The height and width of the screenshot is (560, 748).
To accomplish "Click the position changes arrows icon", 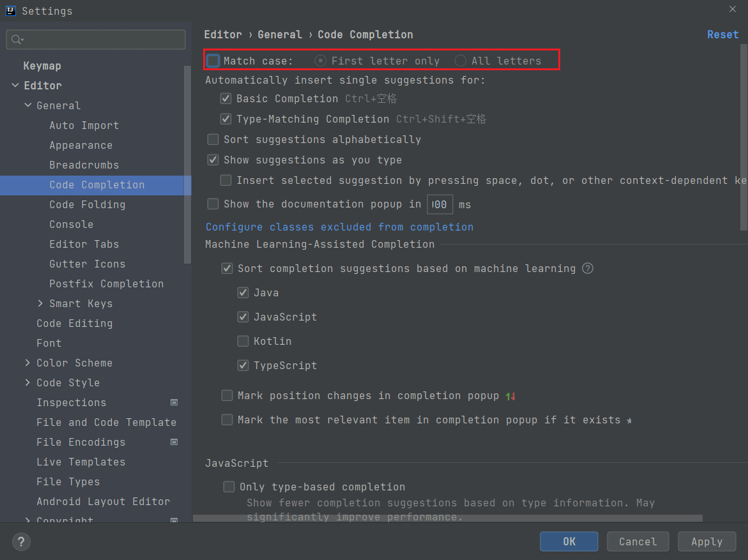I will (x=510, y=396).
